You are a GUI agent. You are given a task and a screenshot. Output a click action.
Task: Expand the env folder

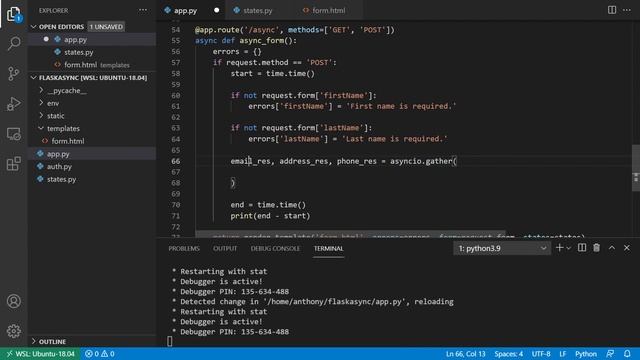click(53, 103)
